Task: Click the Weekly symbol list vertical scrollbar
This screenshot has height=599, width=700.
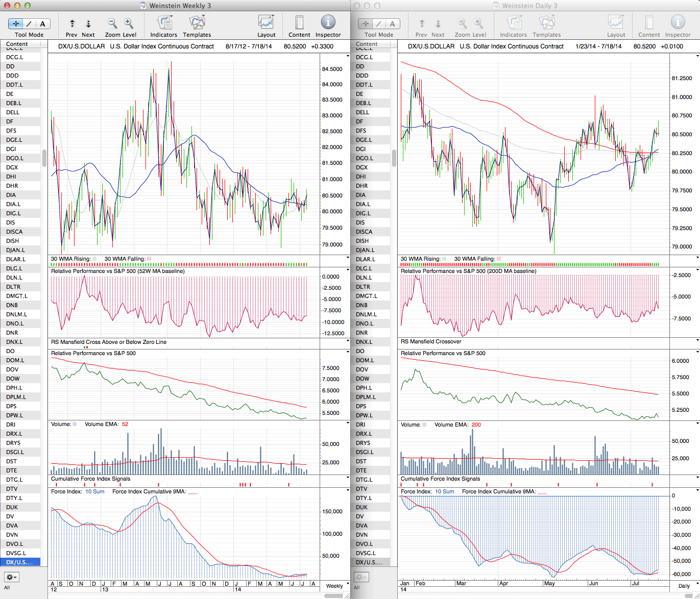Action: [44, 158]
